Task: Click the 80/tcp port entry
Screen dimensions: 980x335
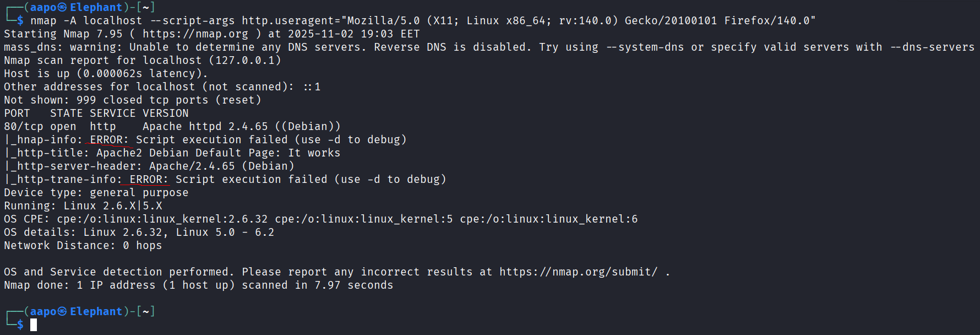Action: click(24, 127)
